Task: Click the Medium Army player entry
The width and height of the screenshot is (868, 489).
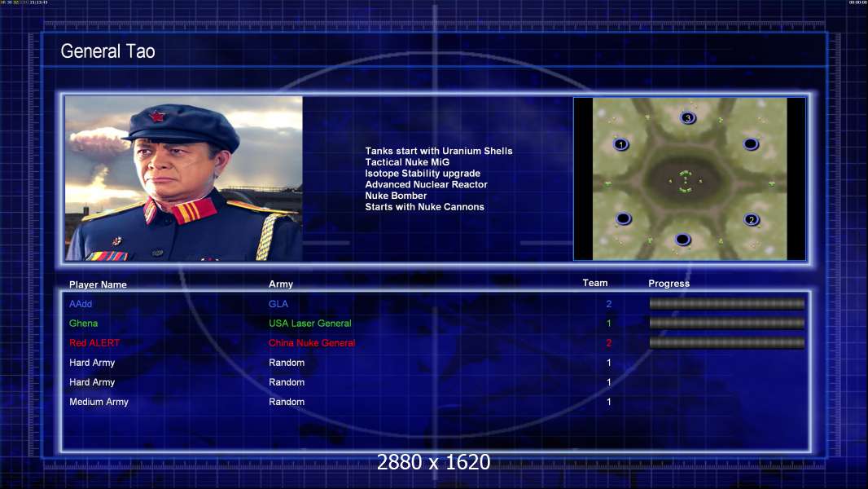Action: (99, 402)
